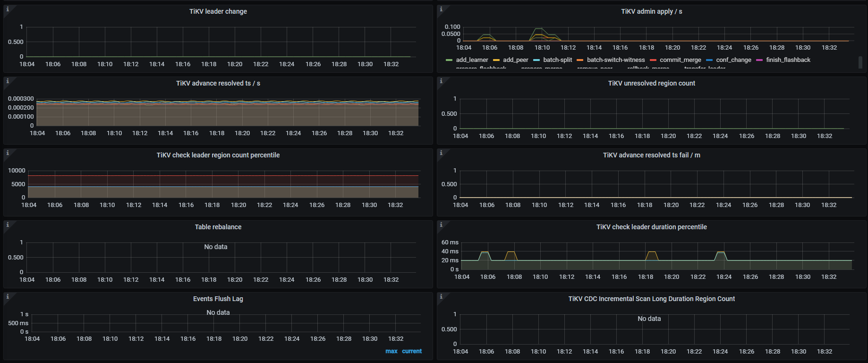Toggle conf_change series in legend
Viewport: 868px width, 363px height.
(733, 60)
